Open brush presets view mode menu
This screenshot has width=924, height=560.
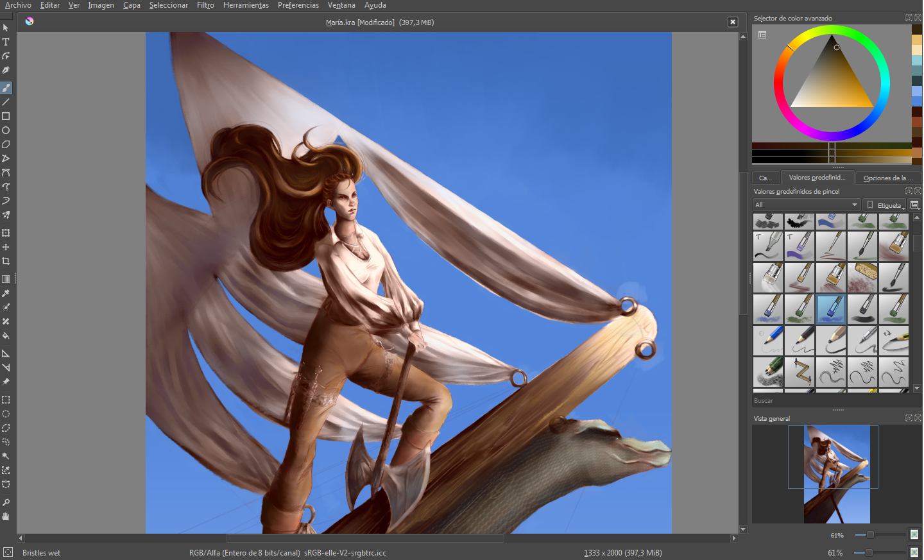pos(915,205)
